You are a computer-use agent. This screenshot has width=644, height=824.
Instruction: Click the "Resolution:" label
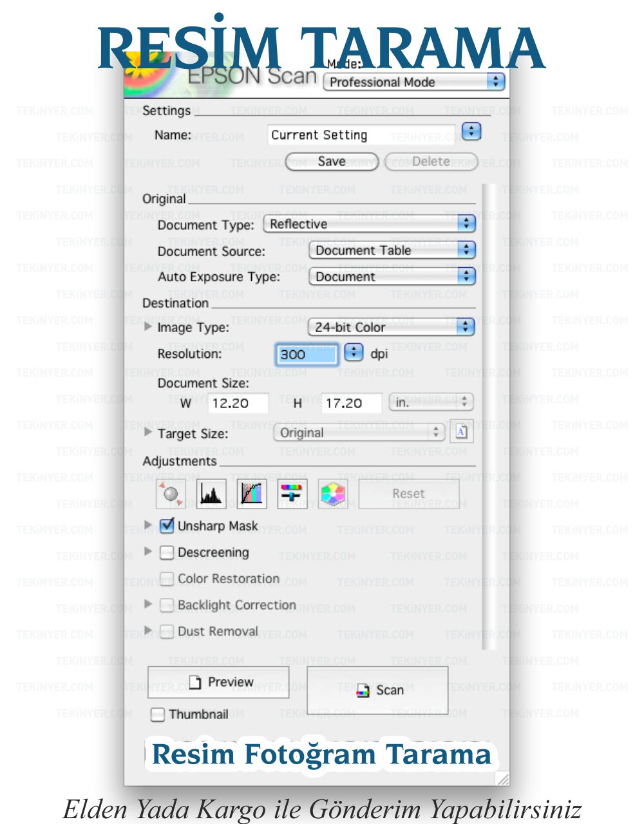[190, 354]
